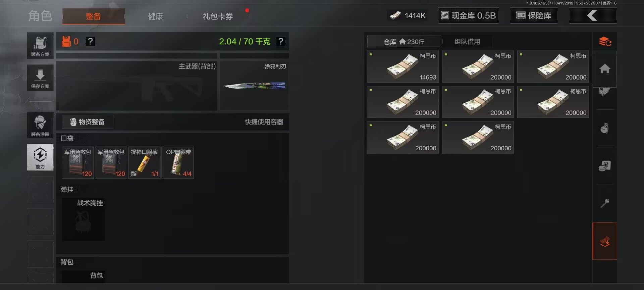Select the 14693 柯恩币 cash stack
This screenshot has width=644, height=290.
403,67
